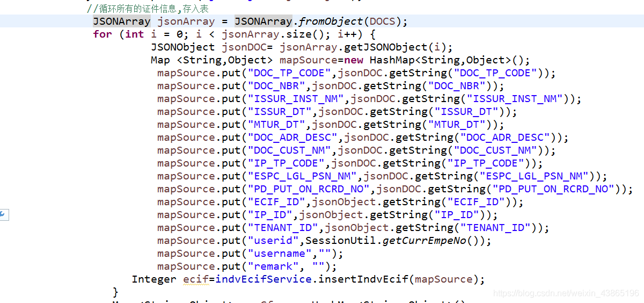
Task: Click the underlined 'ecif' variable
Action: [x=196, y=279]
